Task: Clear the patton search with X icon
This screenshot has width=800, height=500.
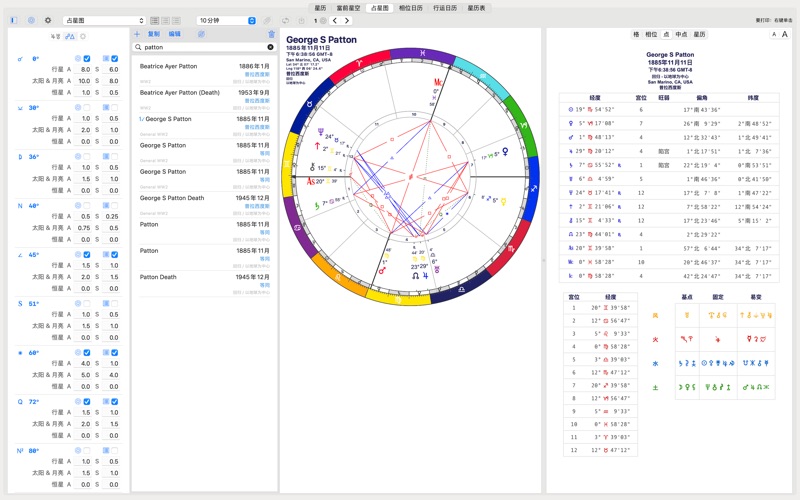Action: [x=270, y=47]
